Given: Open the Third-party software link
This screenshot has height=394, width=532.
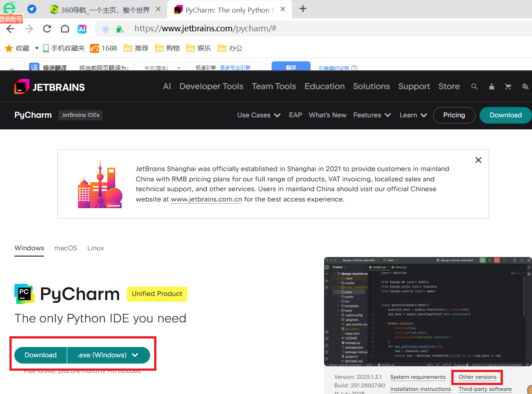Looking at the screenshot, I should pyautogui.click(x=485, y=389).
